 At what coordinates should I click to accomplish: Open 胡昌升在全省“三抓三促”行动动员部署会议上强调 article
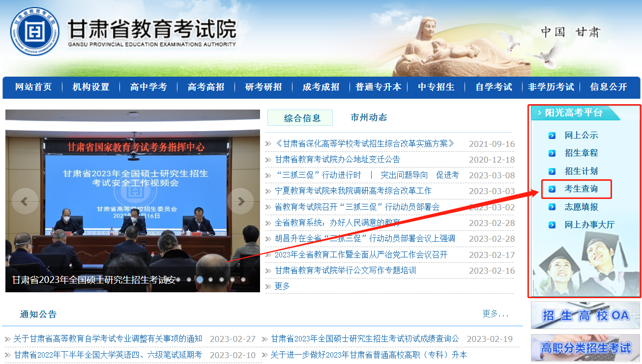click(x=365, y=239)
